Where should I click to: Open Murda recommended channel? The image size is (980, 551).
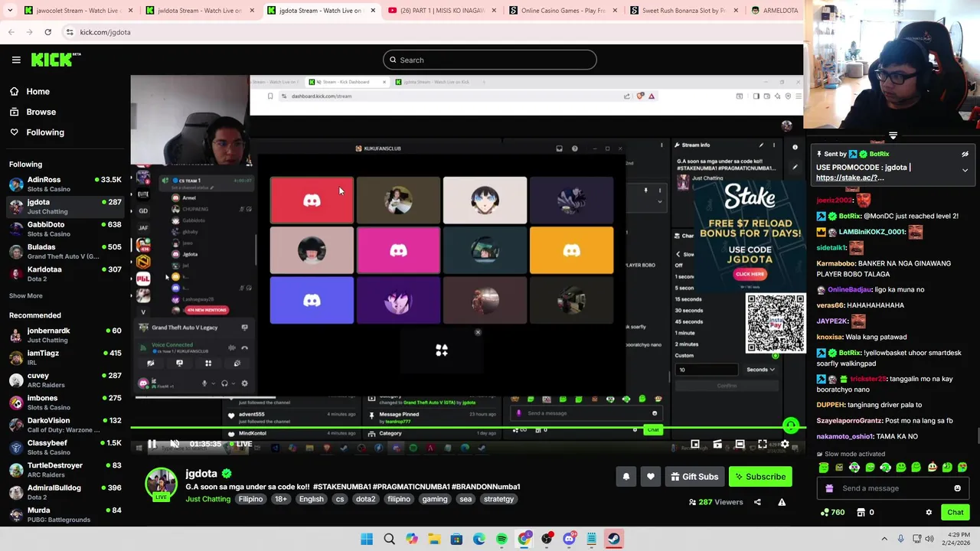[x=65, y=514]
